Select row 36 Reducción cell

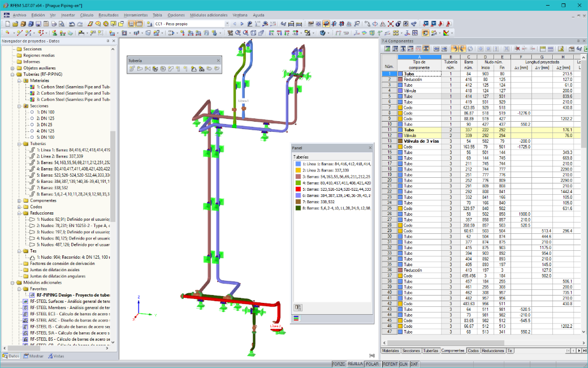pyautogui.click(x=420, y=271)
